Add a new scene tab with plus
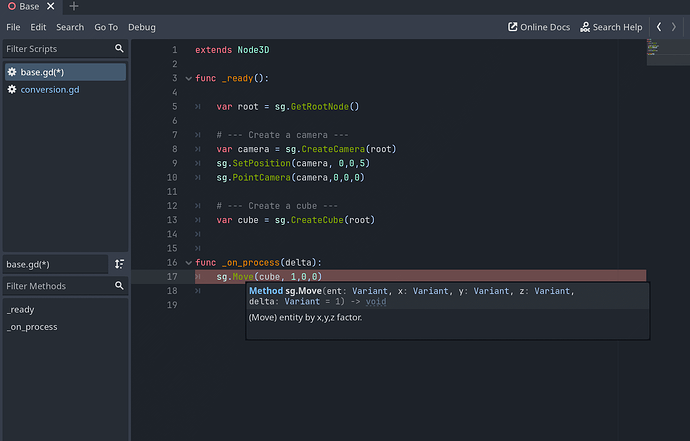 tap(74, 6)
